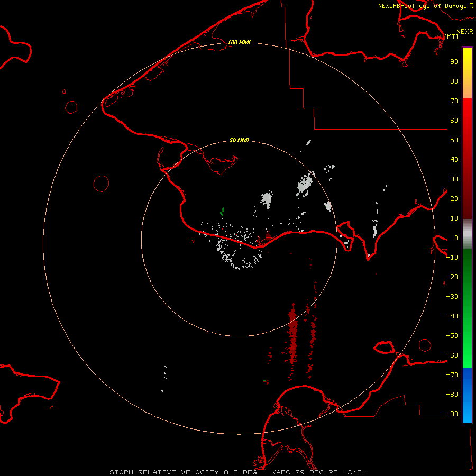The image size is (476, 476).
Task: Click the -50 tick on velocity scale
Action: point(452,336)
